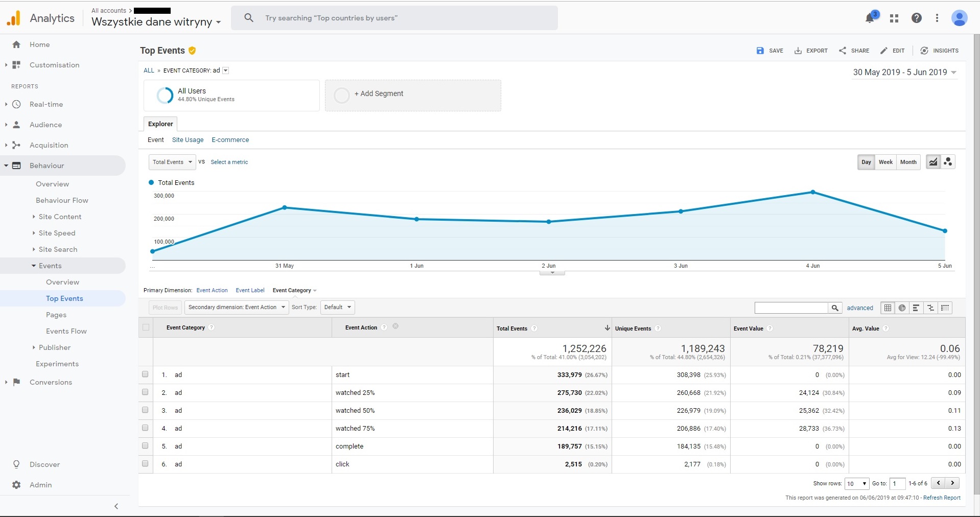Screen dimensions: 980x517
Task: Tick the checkbox for the start row
Action: (145, 374)
